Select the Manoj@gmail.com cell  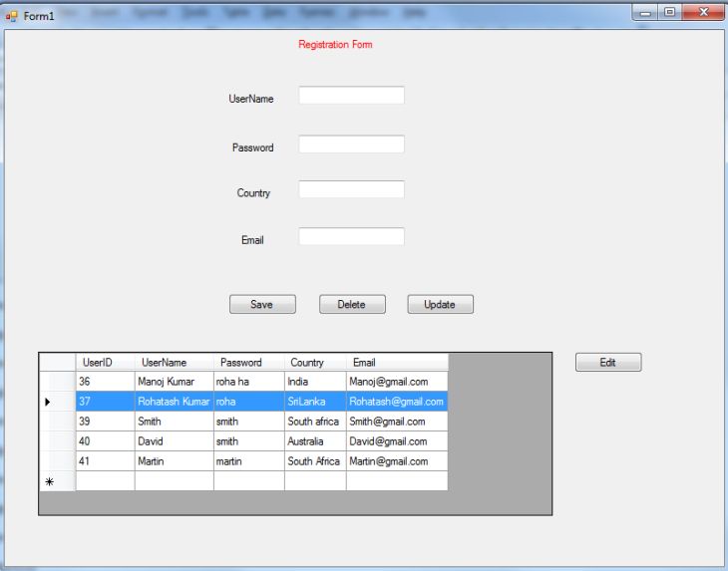(x=397, y=382)
